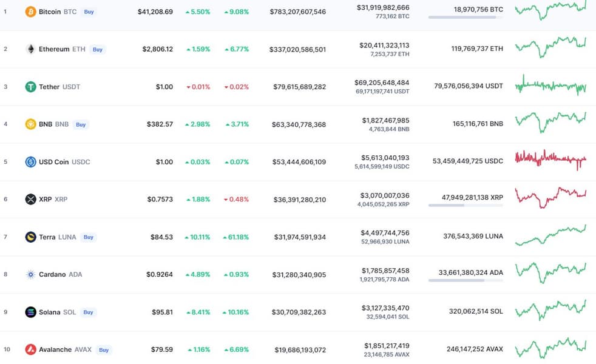Screen dimensions: 596x364
Task: Open USD Coin's red 7-day sparkline chart
Action: tap(550, 160)
